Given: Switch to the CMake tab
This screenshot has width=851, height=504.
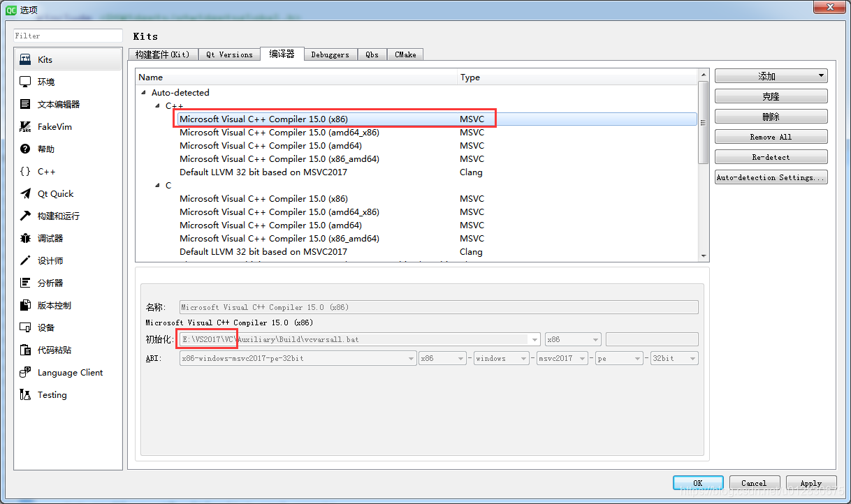Looking at the screenshot, I should click(x=405, y=54).
